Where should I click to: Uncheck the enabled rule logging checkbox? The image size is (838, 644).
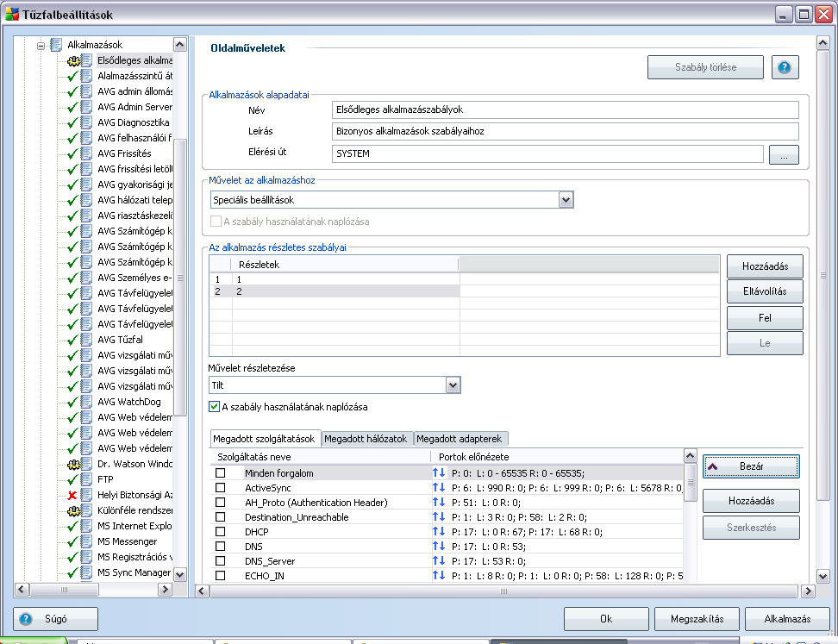pos(215,407)
